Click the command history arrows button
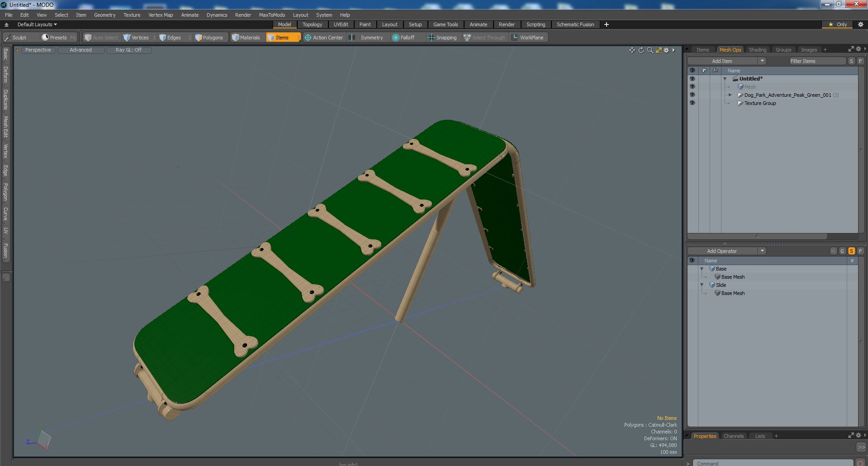Image resolution: width=868 pixels, height=466 pixels. [861, 447]
